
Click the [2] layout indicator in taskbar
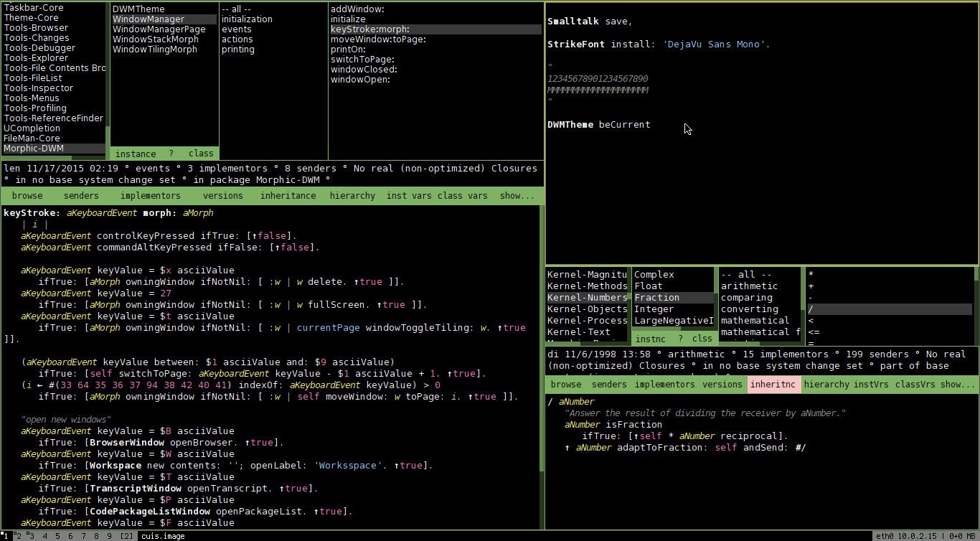(x=126, y=536)
